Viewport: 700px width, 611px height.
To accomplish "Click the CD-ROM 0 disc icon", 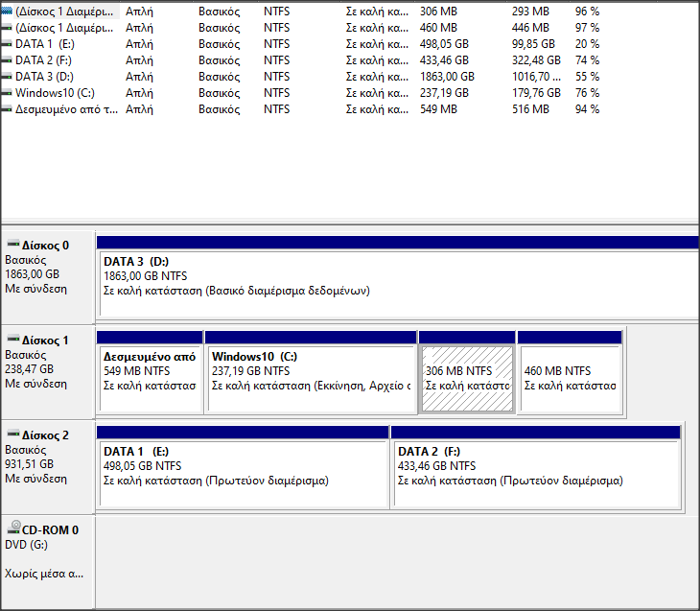I will click(x=12, y=529).
